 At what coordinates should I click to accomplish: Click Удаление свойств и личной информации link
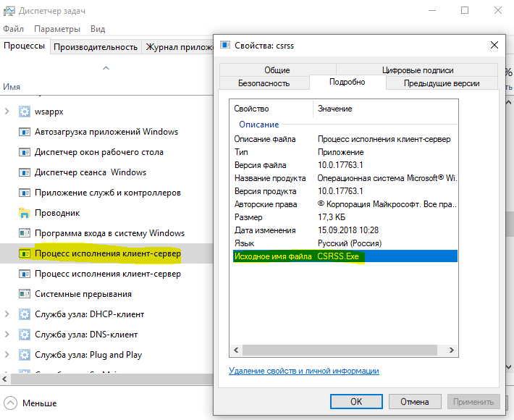tap(304, 371)
